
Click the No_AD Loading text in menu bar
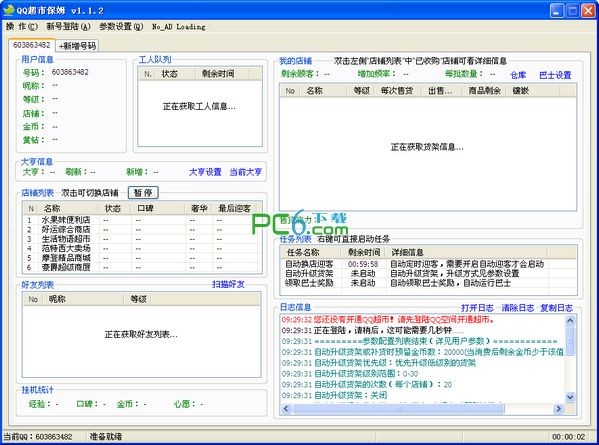coord(179,27)
